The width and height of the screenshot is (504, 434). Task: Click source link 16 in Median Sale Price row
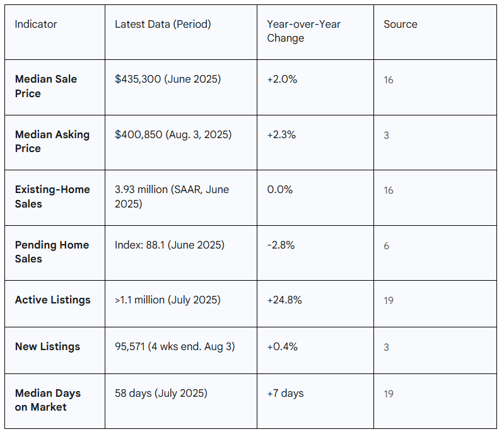(x=389, y=80)
